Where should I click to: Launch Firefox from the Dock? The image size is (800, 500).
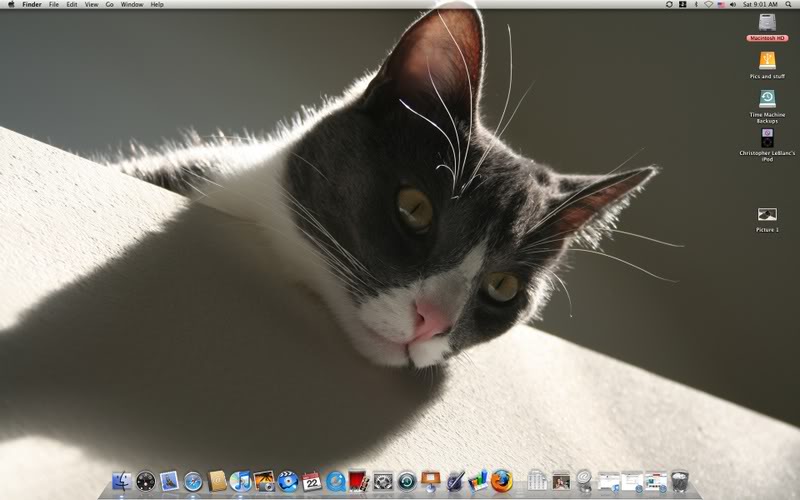click(x=502, y=481)
